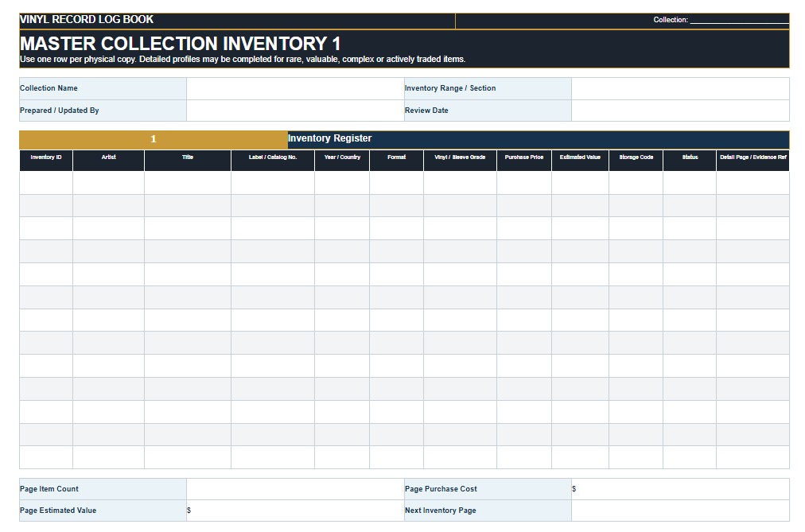Viewport: 805px width, 532px height.
Task: Select the Page Purchase Cost dollar field
Action: click(680, 489)
